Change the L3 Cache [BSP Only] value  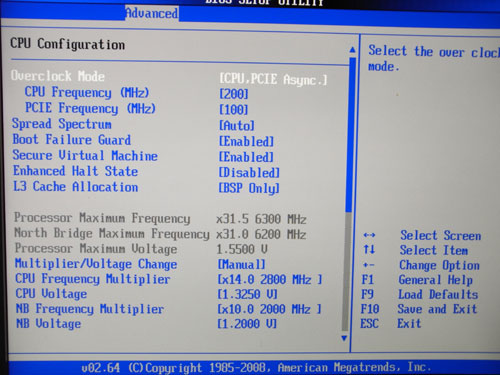249,188
